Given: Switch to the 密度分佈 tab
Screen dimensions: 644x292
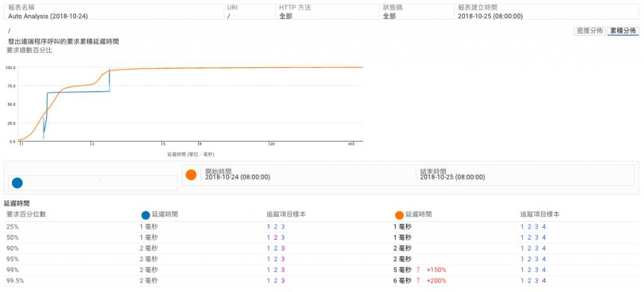Looking at the screenshot, I should click(x=589, y=31).
